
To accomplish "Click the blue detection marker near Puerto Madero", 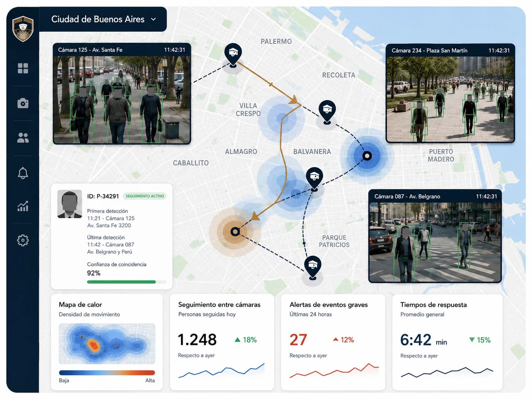I will coord(367,156).
